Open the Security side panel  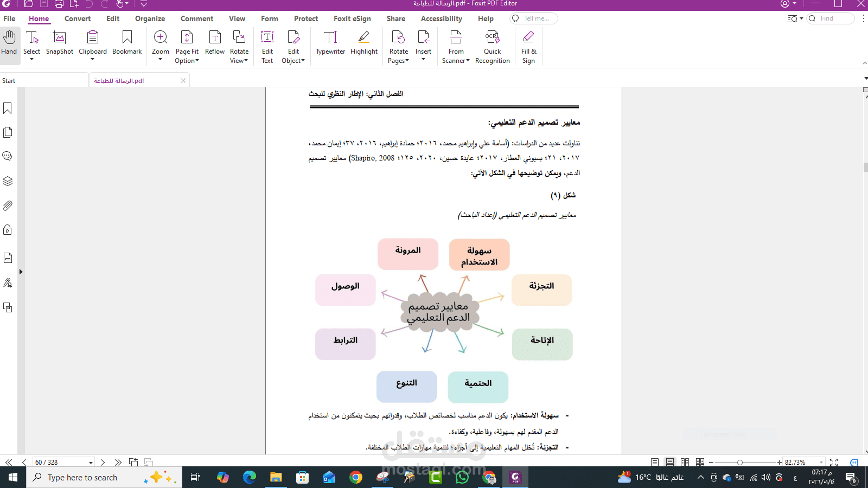[8, 230]
